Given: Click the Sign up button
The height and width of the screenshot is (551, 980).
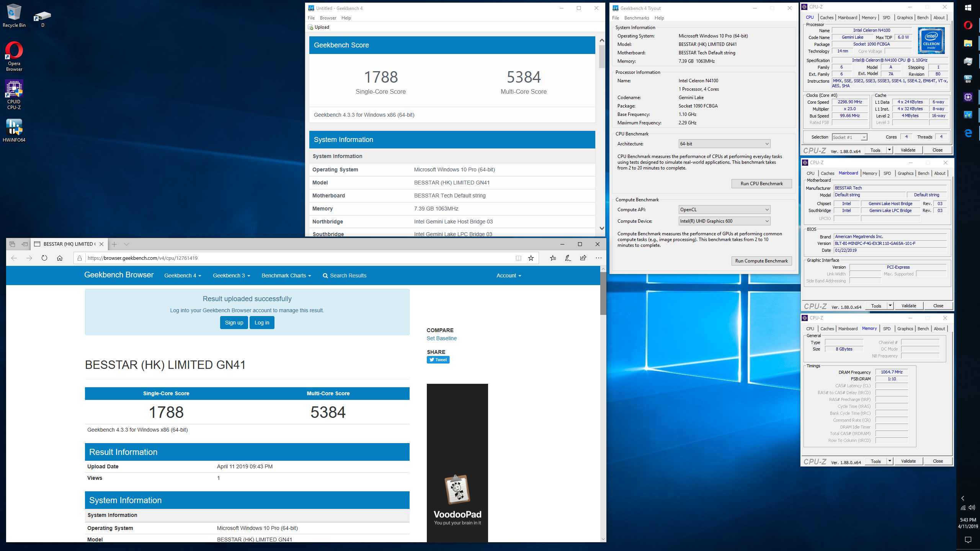Looking at the screenshot, I should pos(234,323).
